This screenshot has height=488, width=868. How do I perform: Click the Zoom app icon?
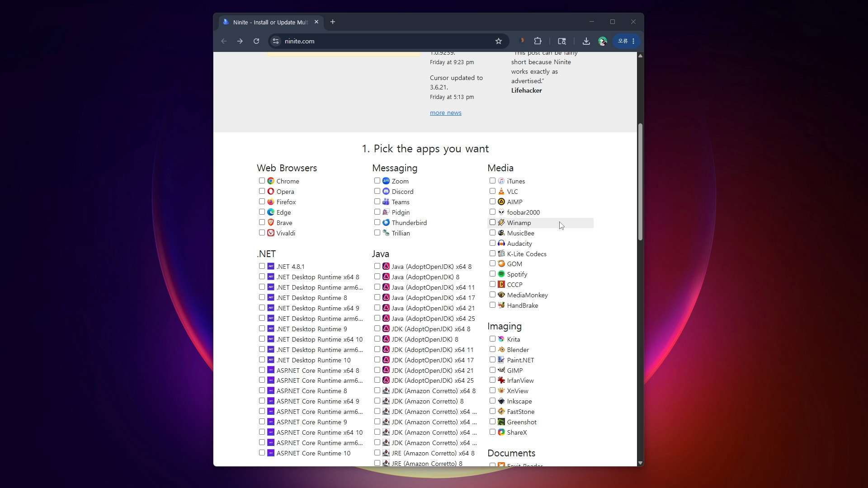click(386, 181)
